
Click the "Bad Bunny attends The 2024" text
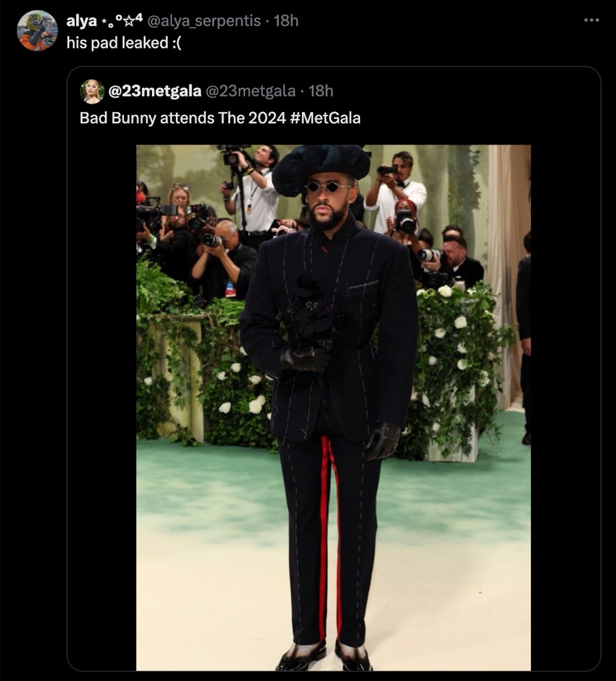[183, 118]
